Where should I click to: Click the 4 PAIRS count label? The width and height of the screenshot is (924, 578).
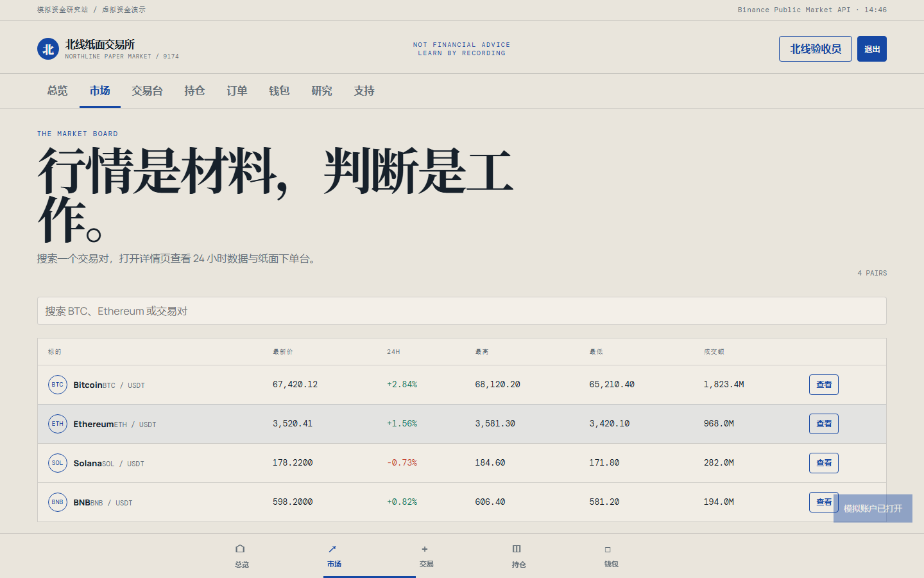pos(872,273)
